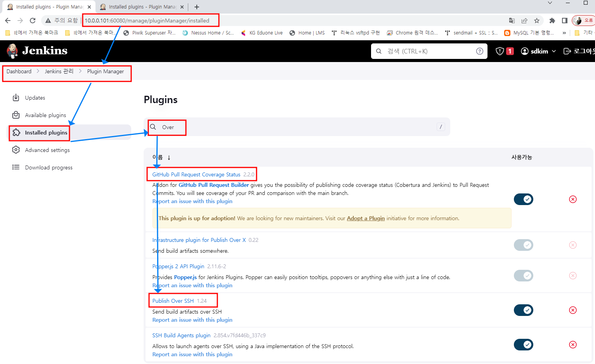Open the Nessus Home bookmark
The height and width of the screenshot is (364, 595).
(x=208, y=33)
